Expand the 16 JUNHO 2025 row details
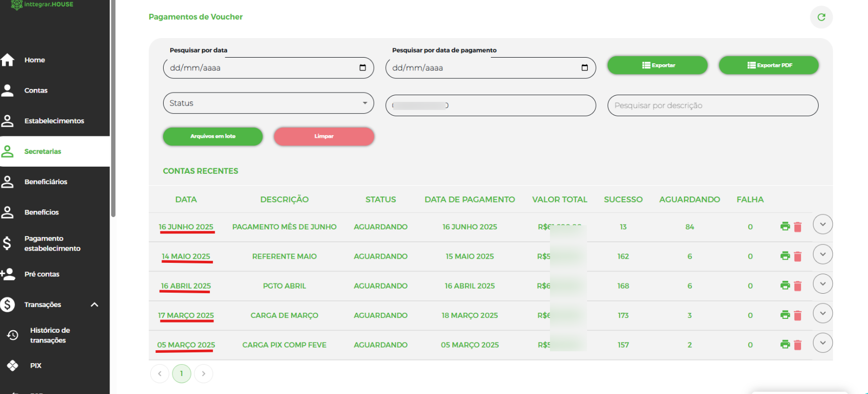Image resolution: width=868 pixels, height=394 pixels. pos(822,224)
